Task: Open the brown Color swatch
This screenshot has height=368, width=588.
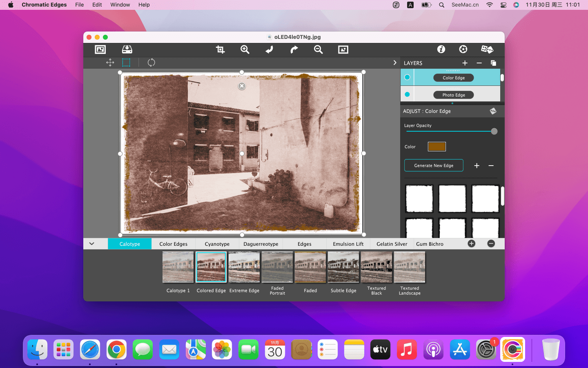Action: click(x=437, y=147)
